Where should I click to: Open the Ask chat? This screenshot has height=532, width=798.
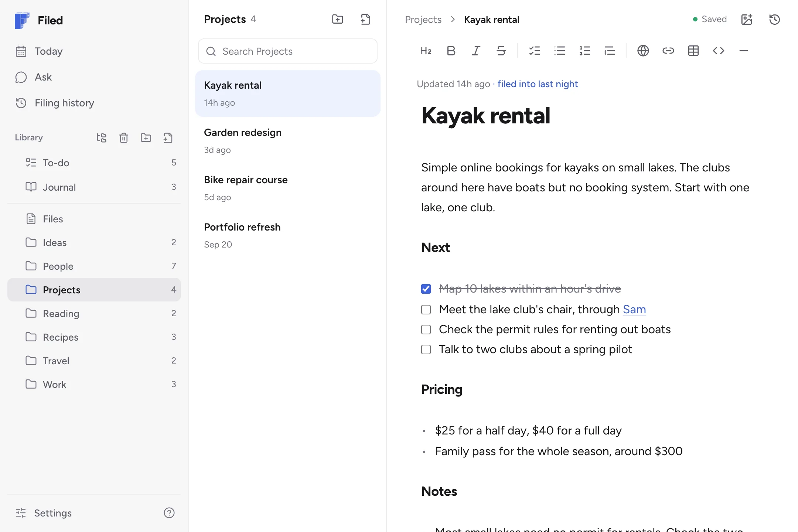(x=94, y=77)
